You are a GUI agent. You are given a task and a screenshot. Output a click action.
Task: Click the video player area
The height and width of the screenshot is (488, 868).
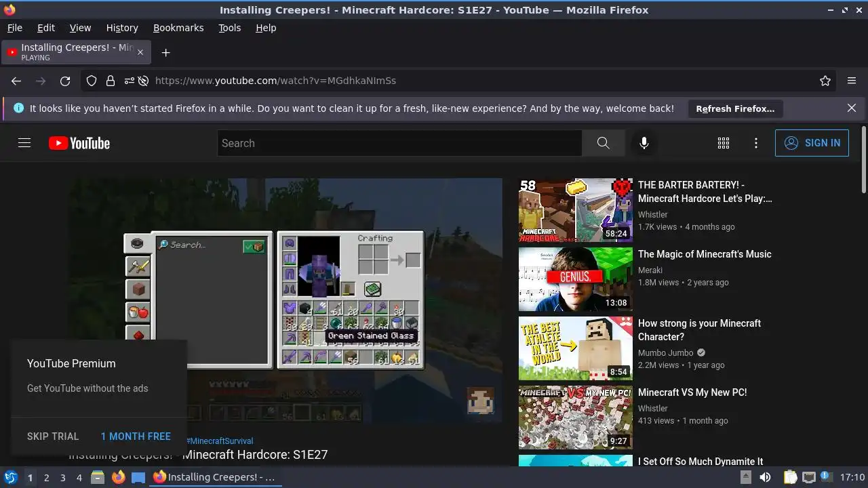(x=285, y=300)
